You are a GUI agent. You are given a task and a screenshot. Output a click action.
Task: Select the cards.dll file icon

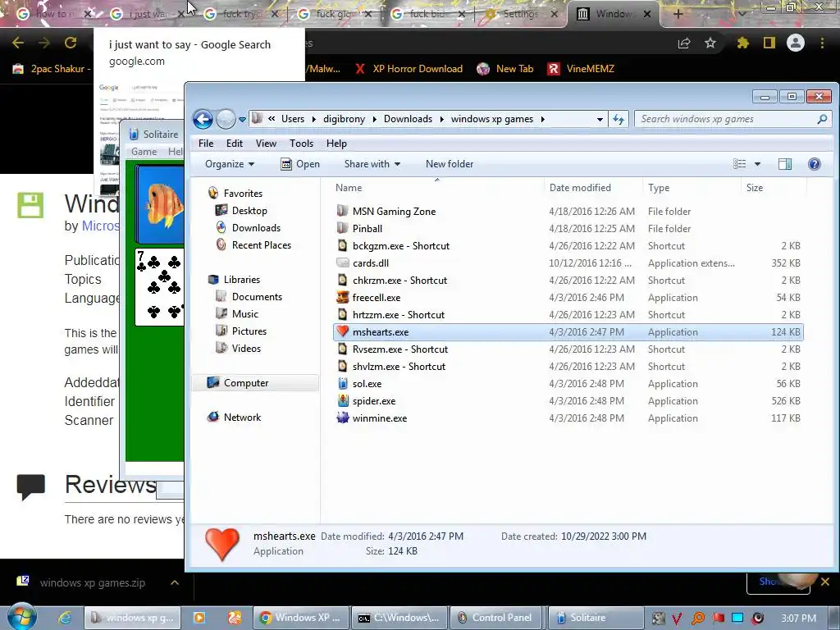[x=342, y=262]
